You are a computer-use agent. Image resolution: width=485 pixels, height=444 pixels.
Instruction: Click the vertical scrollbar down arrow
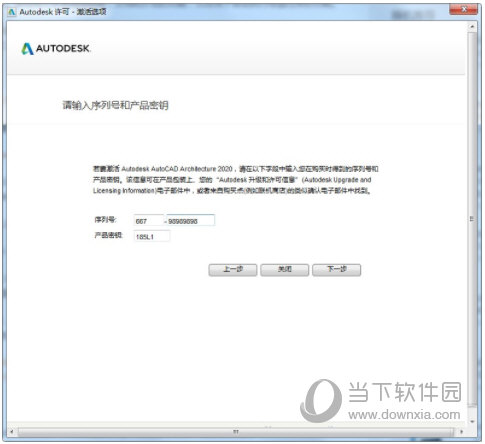[472, 421]
